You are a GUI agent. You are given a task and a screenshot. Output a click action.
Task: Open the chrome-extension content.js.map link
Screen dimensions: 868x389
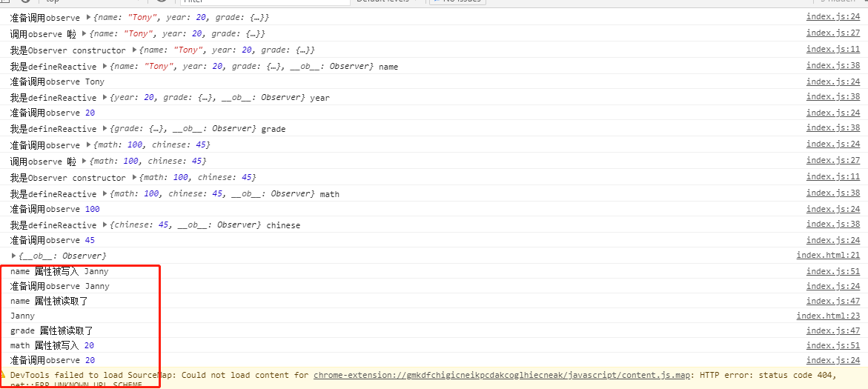pos(502,375)
